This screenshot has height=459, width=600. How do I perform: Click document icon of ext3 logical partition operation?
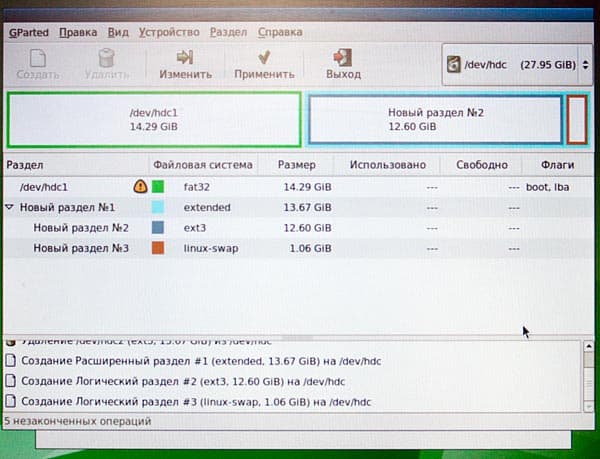click(x=11, y=381)
